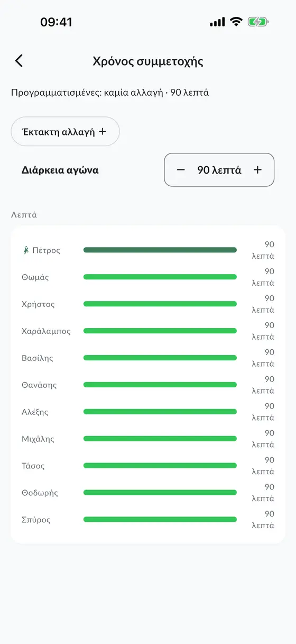Select Σπύρος at the bottom of the list

[x=36, y=520]
